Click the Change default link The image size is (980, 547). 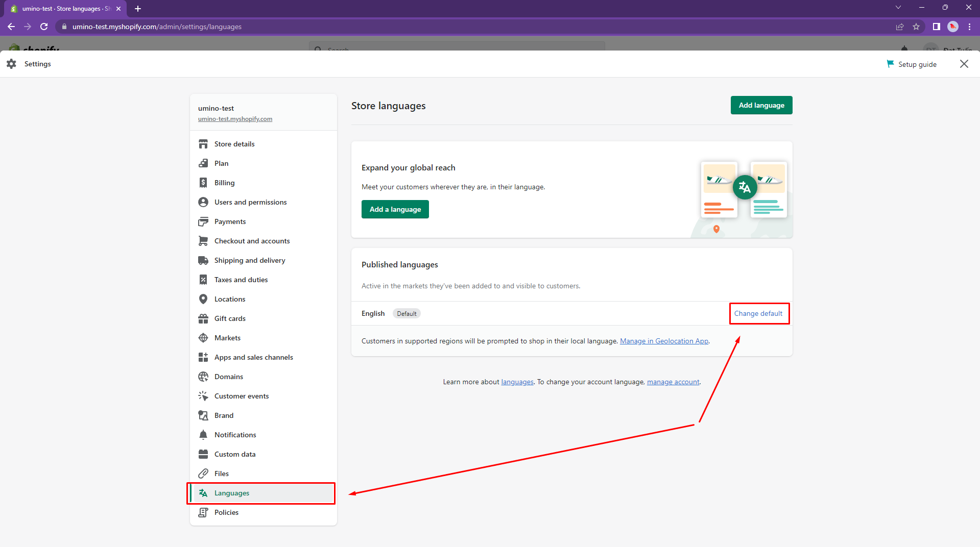click(x=758, y=313)
